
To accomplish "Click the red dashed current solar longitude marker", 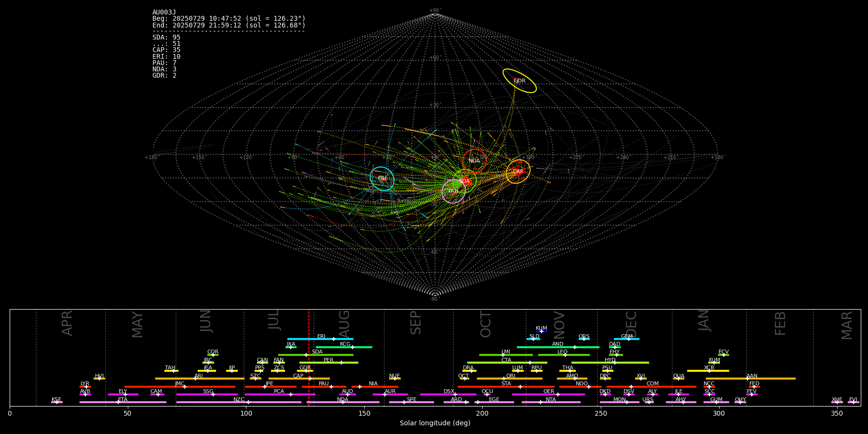I will [x=309, y=357].
